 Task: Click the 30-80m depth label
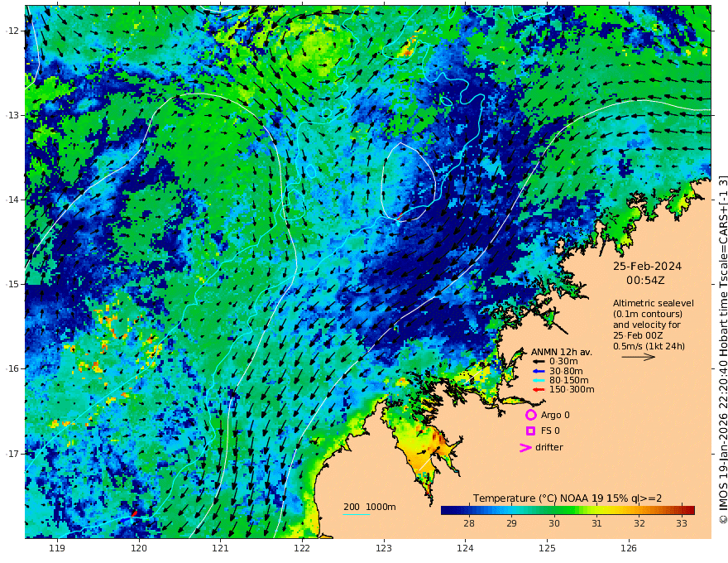click(566, 371)
